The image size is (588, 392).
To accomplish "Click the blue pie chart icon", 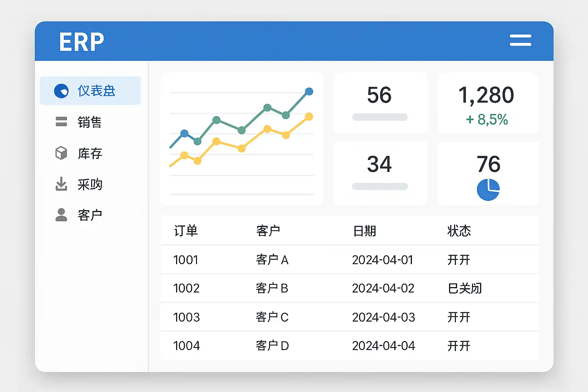I will (488, 189).
